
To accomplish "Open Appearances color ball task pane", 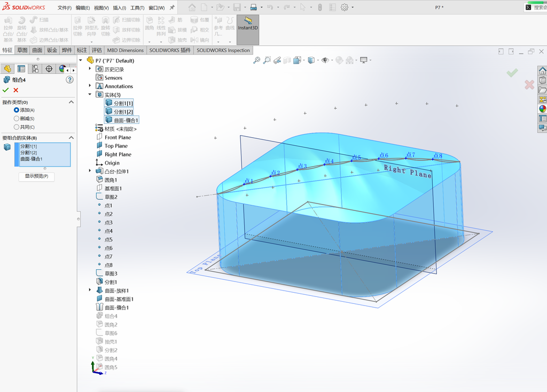I will click(x=543, y=109).
